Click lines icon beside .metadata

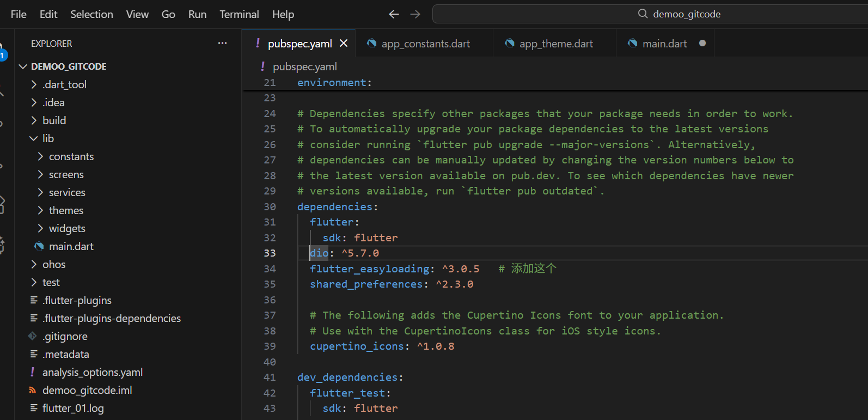point(34,354)
